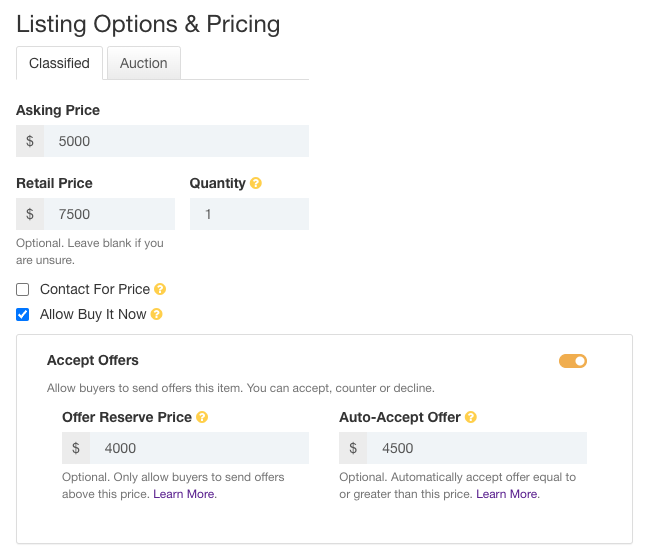Check the Contact For Price checkbox

click(23, 290)
